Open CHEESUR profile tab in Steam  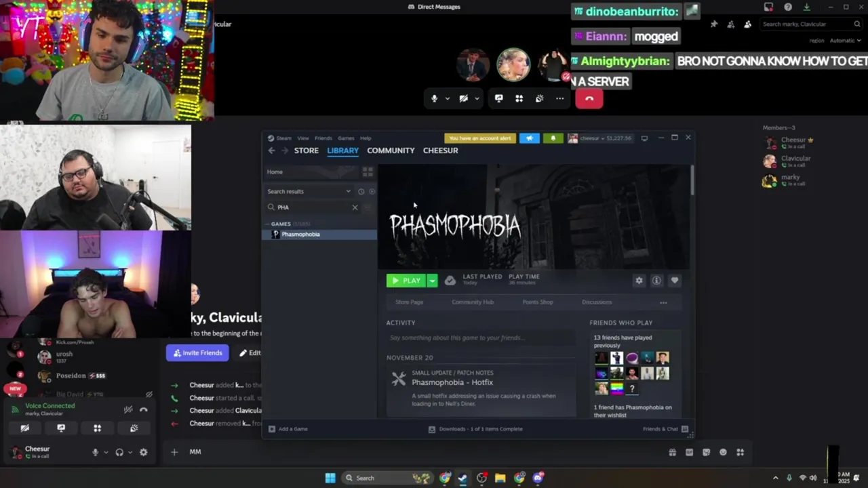[x=441, y=150]
